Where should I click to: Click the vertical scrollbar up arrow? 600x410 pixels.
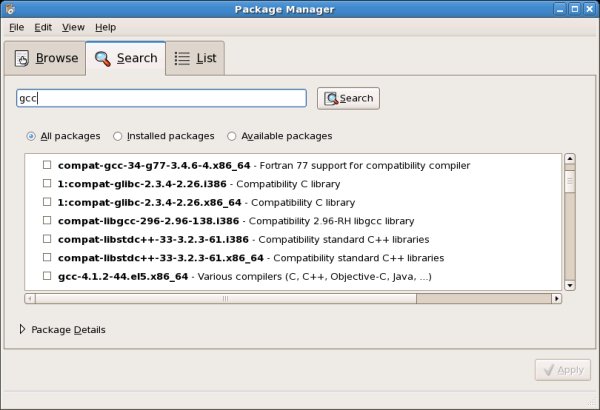[x=570, y=158]
